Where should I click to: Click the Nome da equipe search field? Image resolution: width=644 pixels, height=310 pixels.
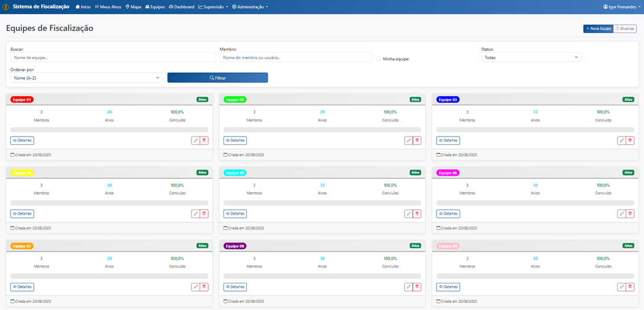[x=113, y=57]
